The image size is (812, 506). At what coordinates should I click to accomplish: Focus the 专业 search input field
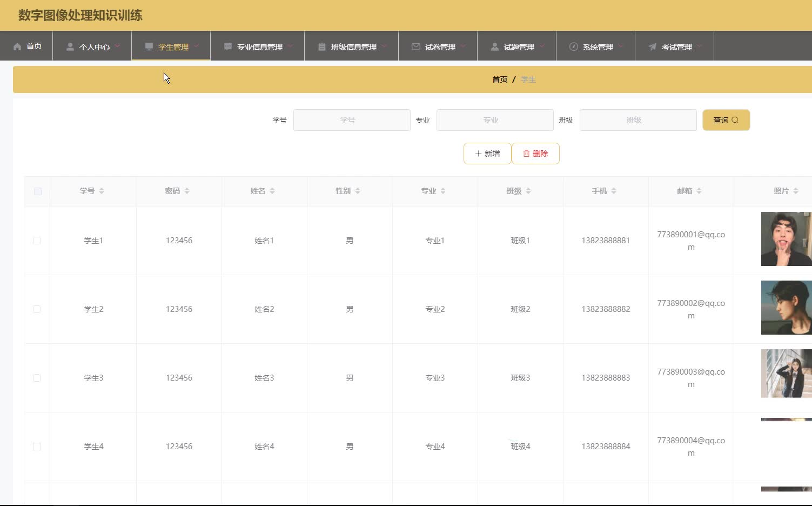click(495, 120)
